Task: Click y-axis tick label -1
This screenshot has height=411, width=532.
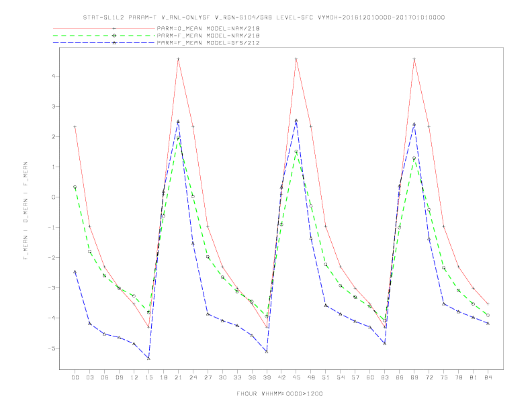Action: (x=52, y=227)
